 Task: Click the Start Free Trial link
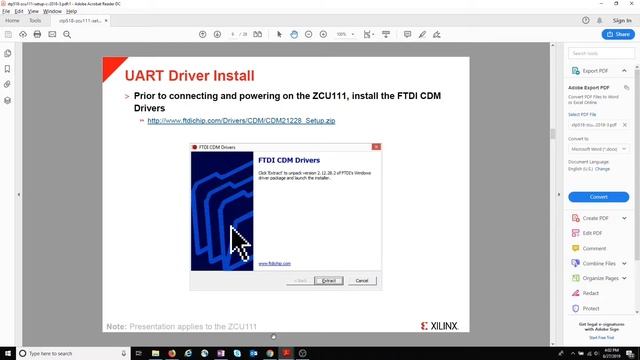pyautogui.click(x=602, y=338)
